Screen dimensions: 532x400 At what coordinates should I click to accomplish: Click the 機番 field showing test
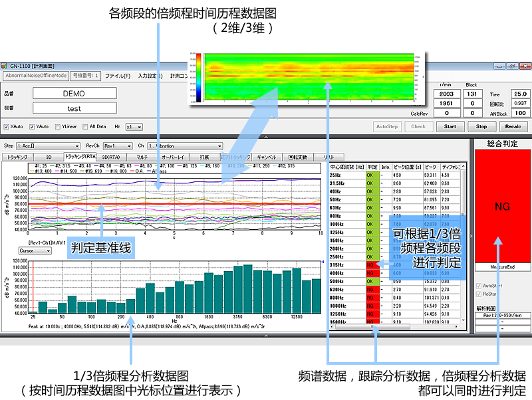tap(74, 108)
